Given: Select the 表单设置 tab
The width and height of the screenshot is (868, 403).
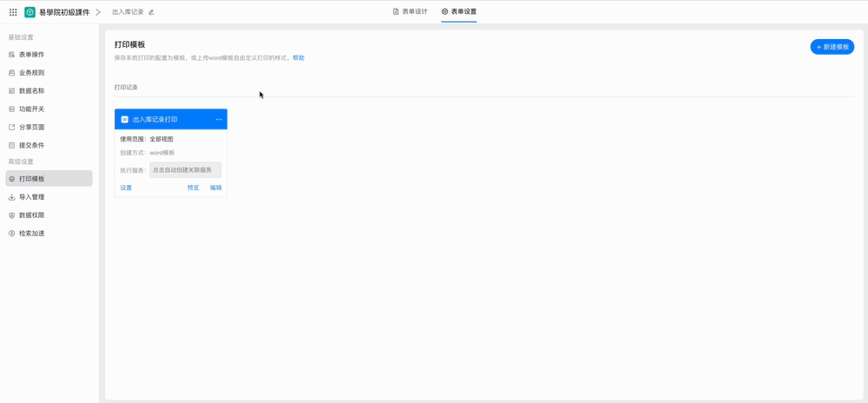Looking at the screenshot, I should [458, 11].
